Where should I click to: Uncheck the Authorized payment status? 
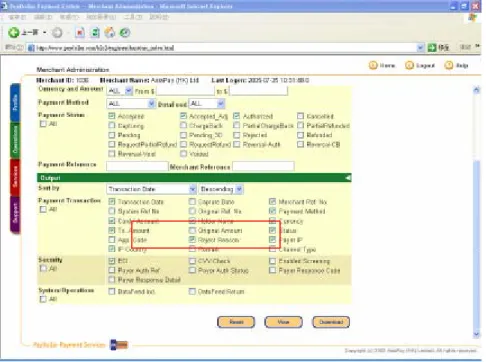click(x=237, y=116)
